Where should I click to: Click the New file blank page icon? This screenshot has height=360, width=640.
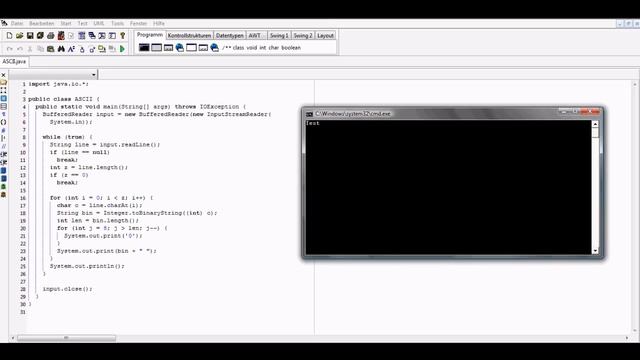9,36
